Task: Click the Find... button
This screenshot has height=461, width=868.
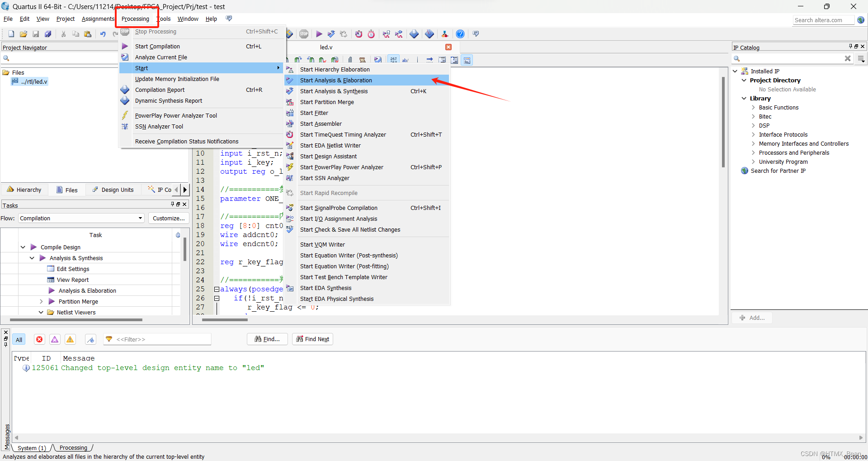Action: (x=267, y=339)
